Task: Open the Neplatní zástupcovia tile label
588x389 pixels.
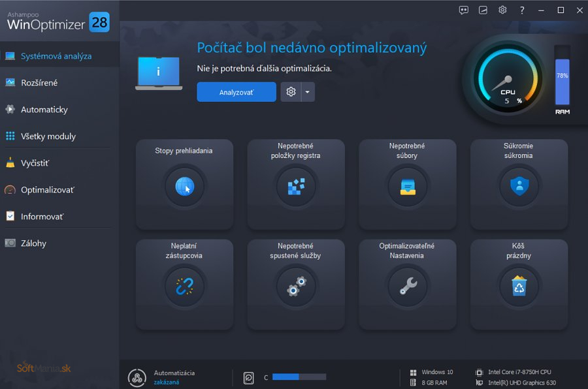Action: (184, 251)
